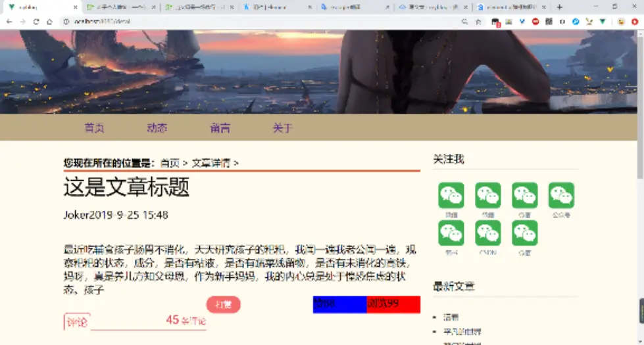Viewport: 644px width, 345px height.
Task: Open 留言 in the navigation bar
Action: (x=220, y=128)
